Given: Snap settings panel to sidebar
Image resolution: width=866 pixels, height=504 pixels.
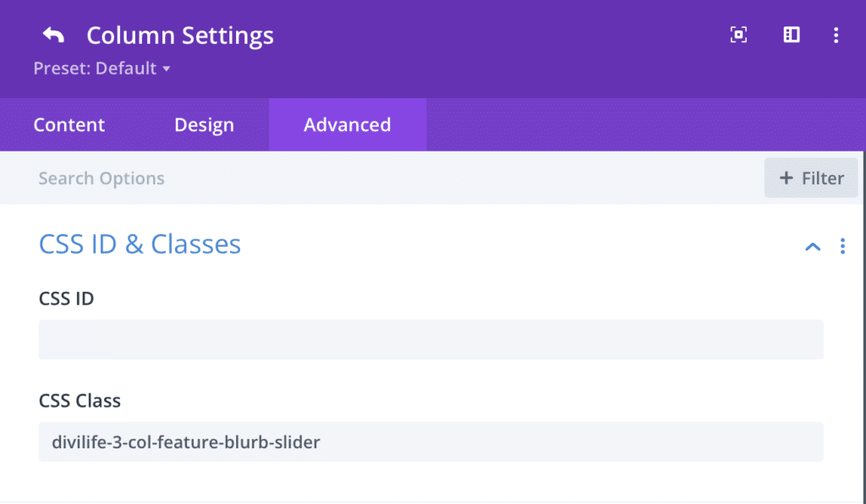Looking at the screenshot, I should 792,35.
